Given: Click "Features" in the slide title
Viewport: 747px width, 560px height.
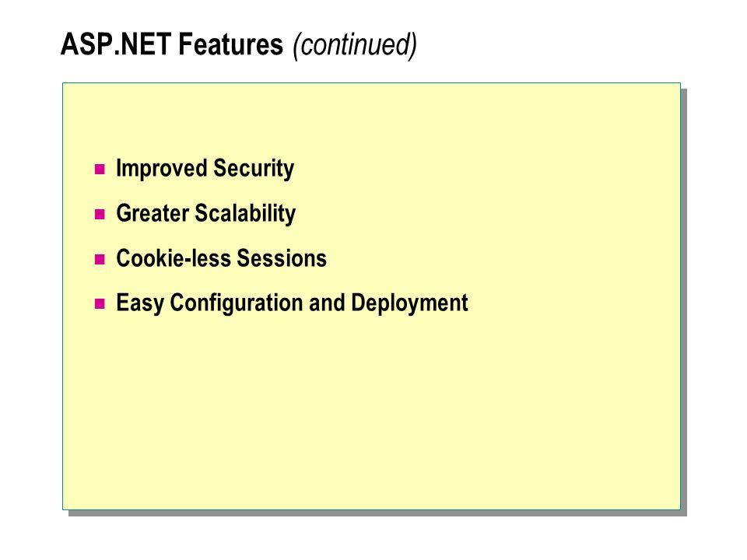Looking at the screenshot, I should coord(230,44).
